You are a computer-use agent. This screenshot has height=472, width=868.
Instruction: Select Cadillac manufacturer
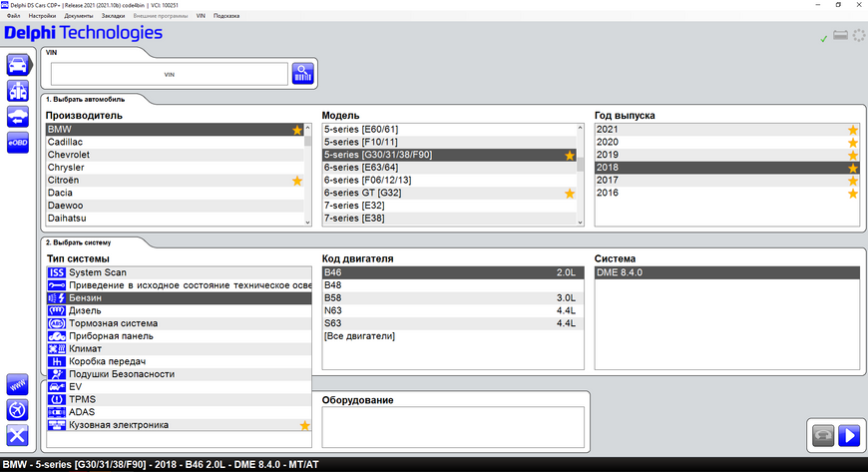pyautogui.click(x=175, y=143)
